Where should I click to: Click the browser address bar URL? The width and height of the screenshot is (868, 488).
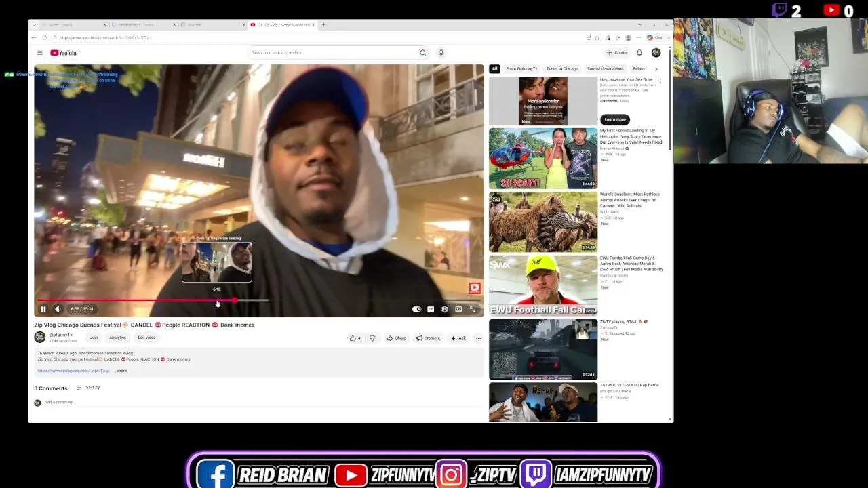(104, 37)
